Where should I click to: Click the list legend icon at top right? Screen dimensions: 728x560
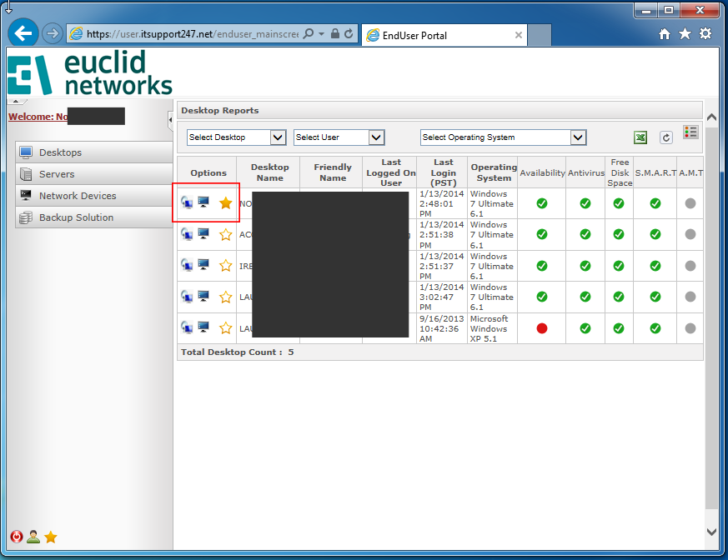(690, 132)
